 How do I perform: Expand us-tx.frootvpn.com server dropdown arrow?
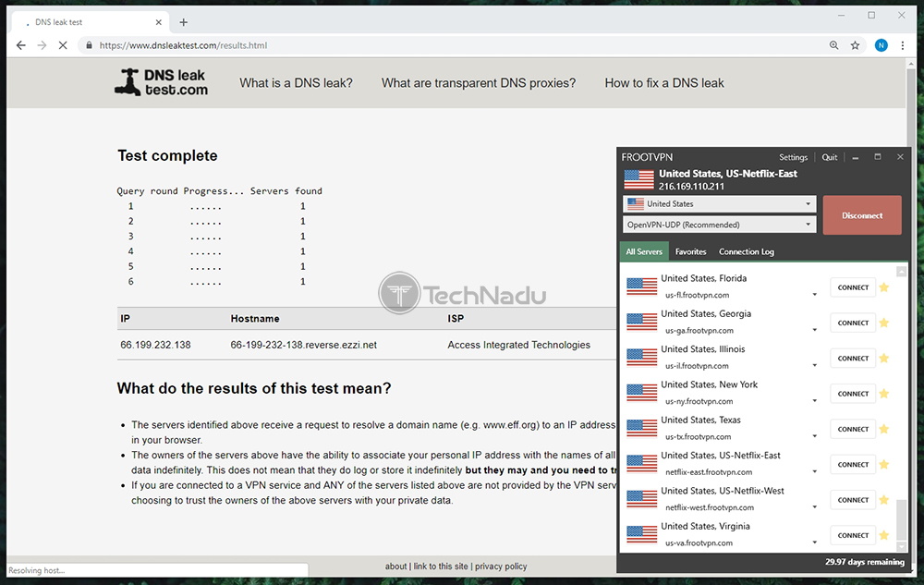point(814,436)
